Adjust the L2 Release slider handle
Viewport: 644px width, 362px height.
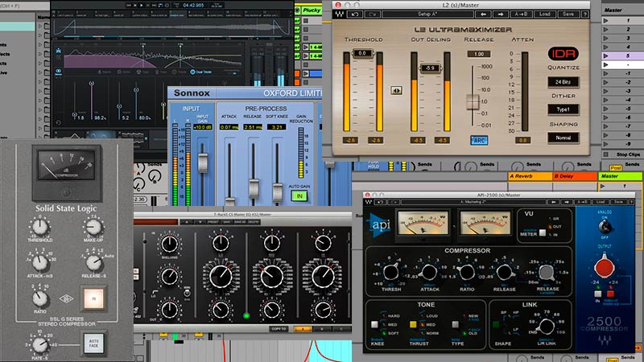[x=473, y=101]
